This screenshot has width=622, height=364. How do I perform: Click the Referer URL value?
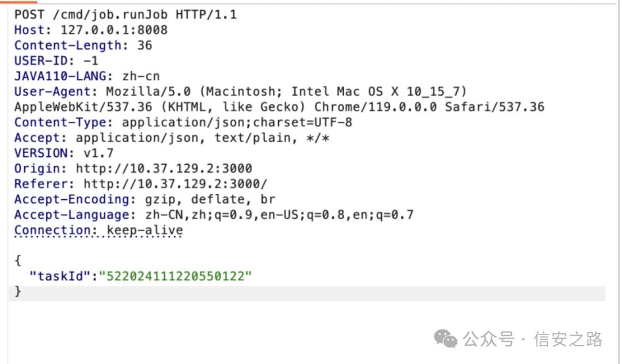pyautogui.click(x=175, y=184)
